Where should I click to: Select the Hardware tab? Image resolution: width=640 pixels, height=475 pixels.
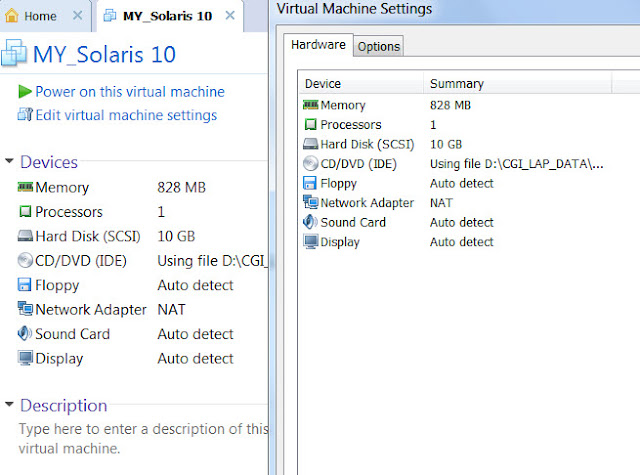tap(319, 45)
